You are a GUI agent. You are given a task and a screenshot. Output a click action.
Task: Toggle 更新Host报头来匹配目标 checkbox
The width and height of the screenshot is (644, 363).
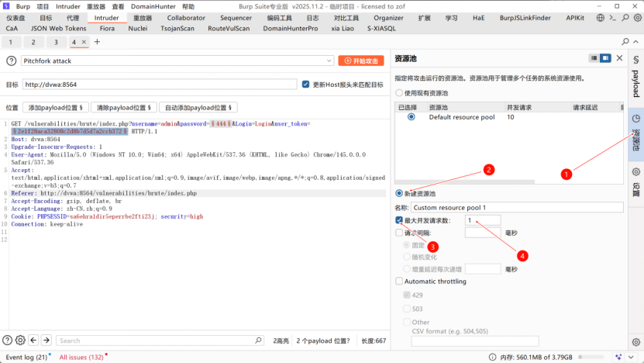click(x=306, y=85)
